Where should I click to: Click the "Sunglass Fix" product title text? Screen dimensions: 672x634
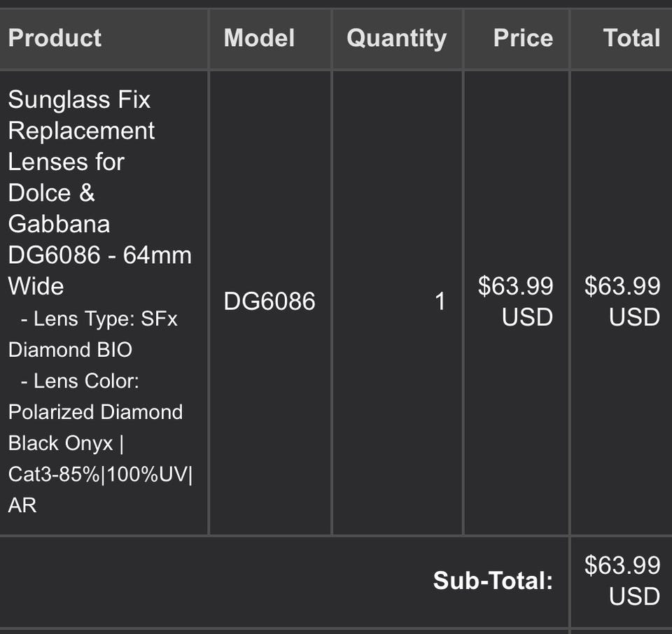79,99
